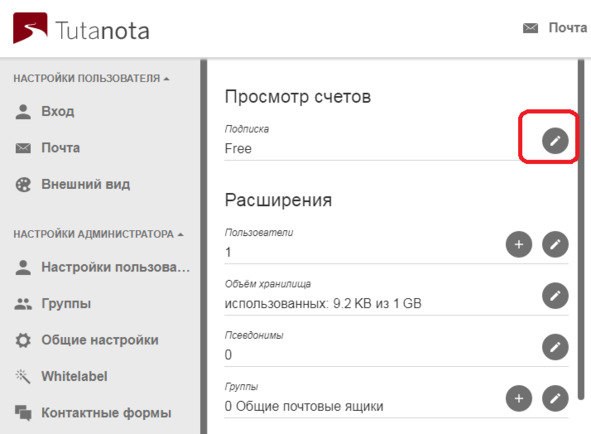The height and width of the screenshot is (434, 591).
Task: Collapse the Настройки пользователя section
Action: tap(92, 78)
